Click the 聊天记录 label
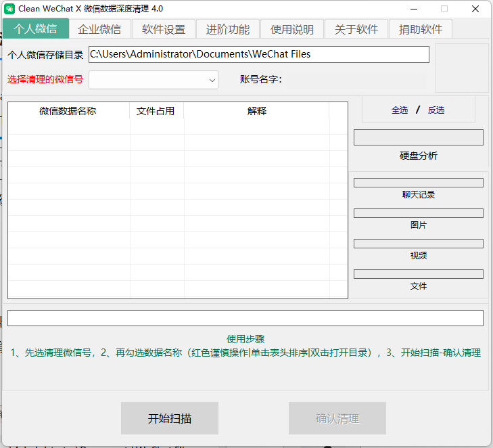The image size is (493, 448). [x=419, y=194]
